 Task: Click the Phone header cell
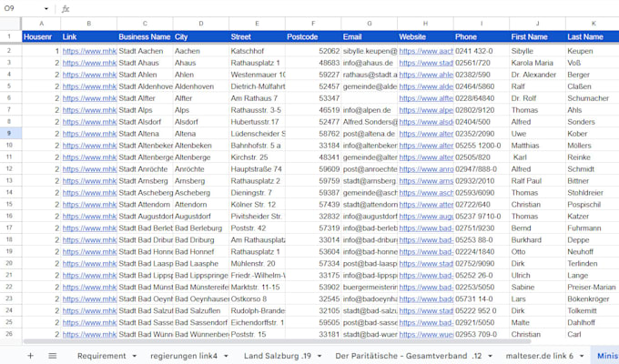click(482, 36)
